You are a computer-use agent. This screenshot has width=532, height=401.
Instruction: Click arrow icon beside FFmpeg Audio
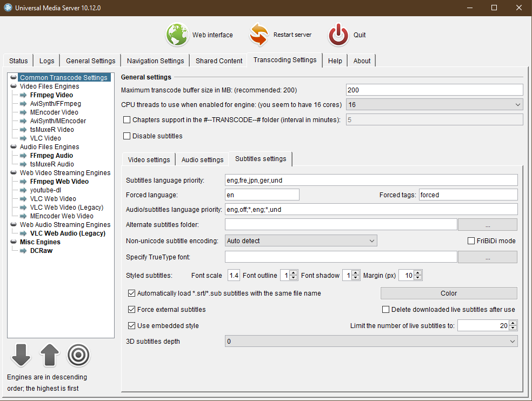pos(23,156)
